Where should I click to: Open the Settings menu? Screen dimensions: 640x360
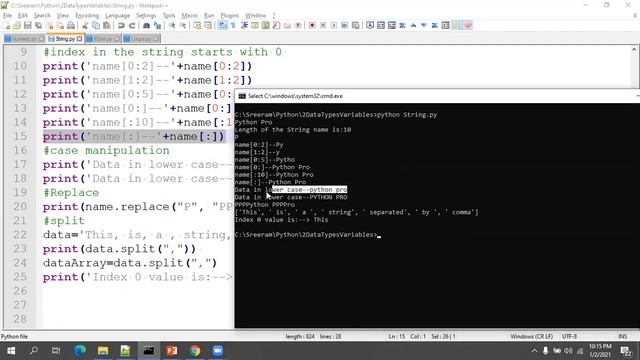pos(146,16)
